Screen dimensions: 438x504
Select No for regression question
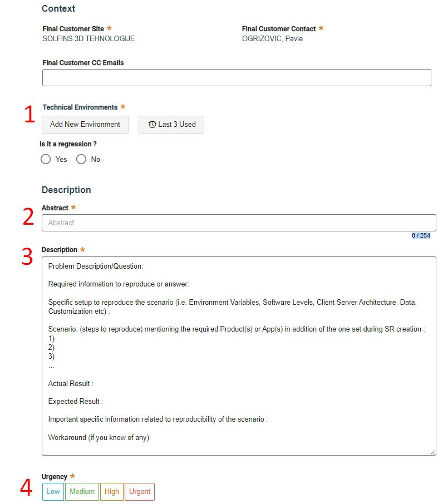click(x=81, y=159)
